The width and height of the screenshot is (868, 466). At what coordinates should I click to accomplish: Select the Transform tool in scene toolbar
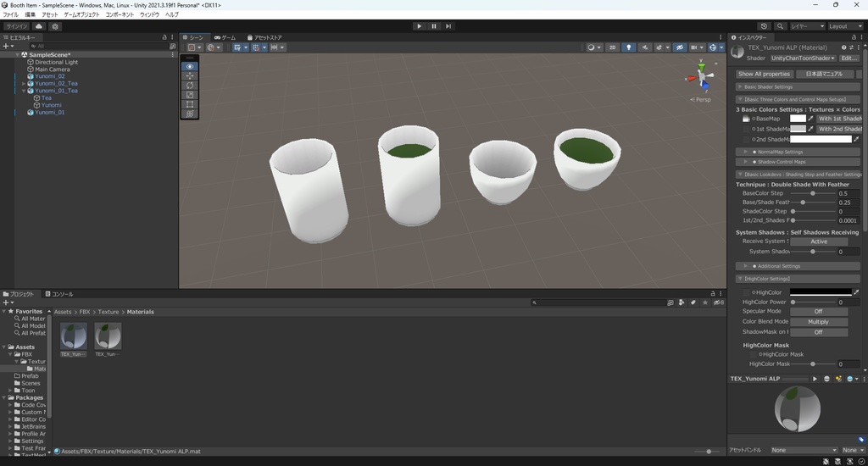pos(190,114)
